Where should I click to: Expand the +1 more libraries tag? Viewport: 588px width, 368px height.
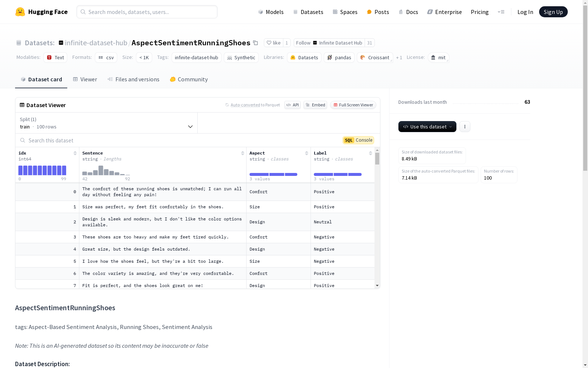click(x=399, y=57)
